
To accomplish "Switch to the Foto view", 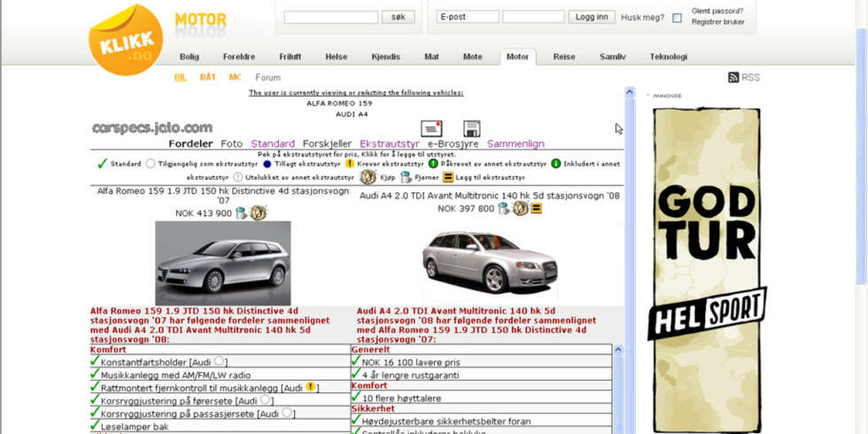I will (231, 143).
